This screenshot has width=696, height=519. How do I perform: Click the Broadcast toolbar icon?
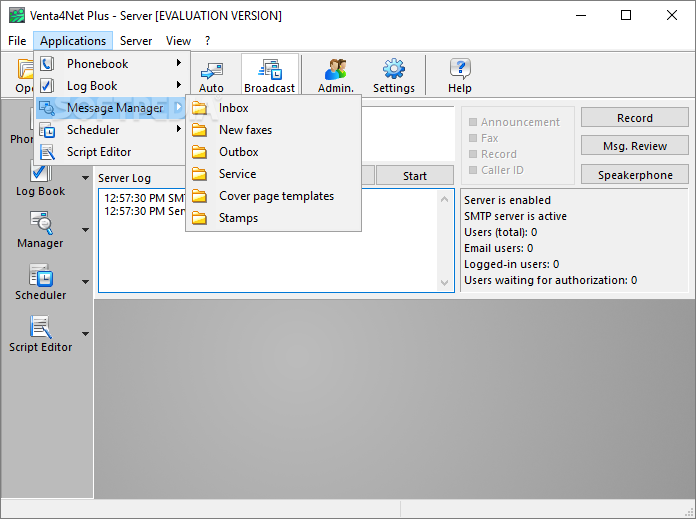pos(270,69)
